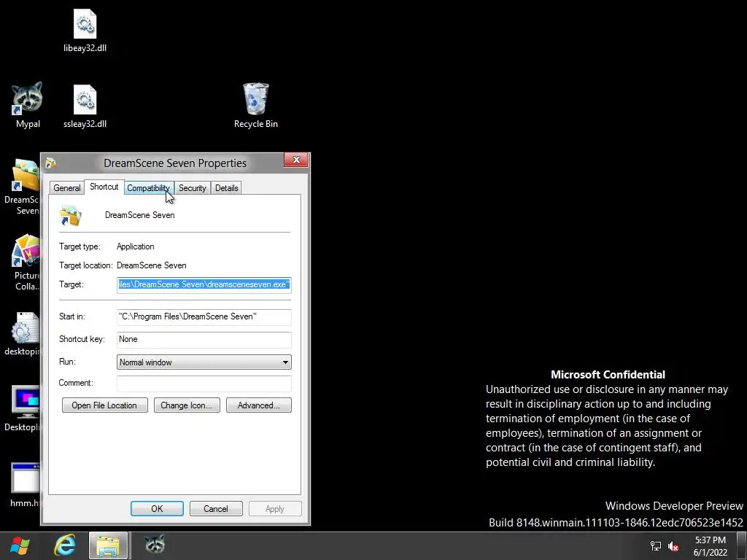
Task: Click the DreamScene Seven icon inside the Shortcut tab
Action: click(x=71, y=215)
